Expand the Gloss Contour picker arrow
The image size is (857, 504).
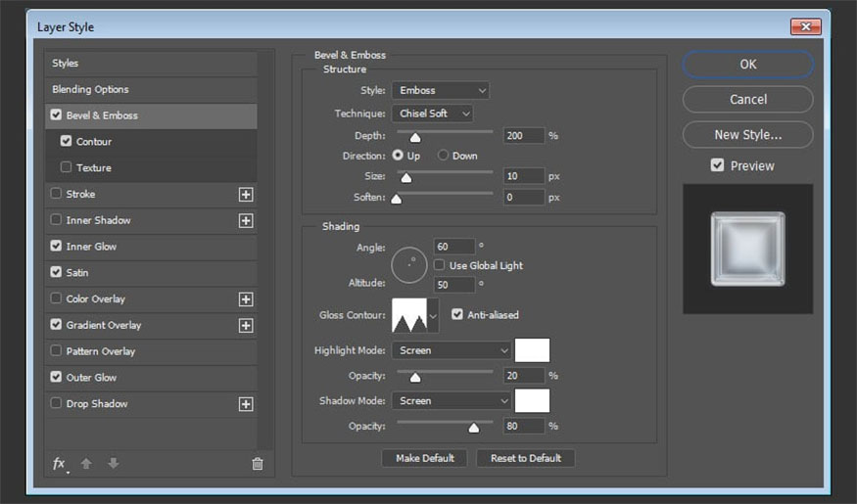[433, 316]
